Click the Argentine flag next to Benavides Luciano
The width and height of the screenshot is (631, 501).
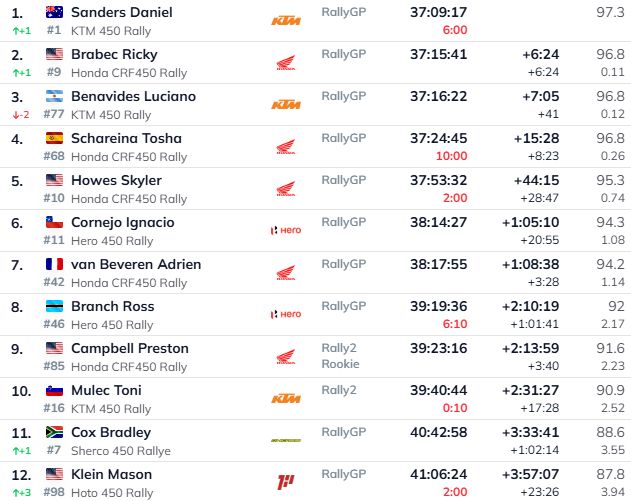54,96
